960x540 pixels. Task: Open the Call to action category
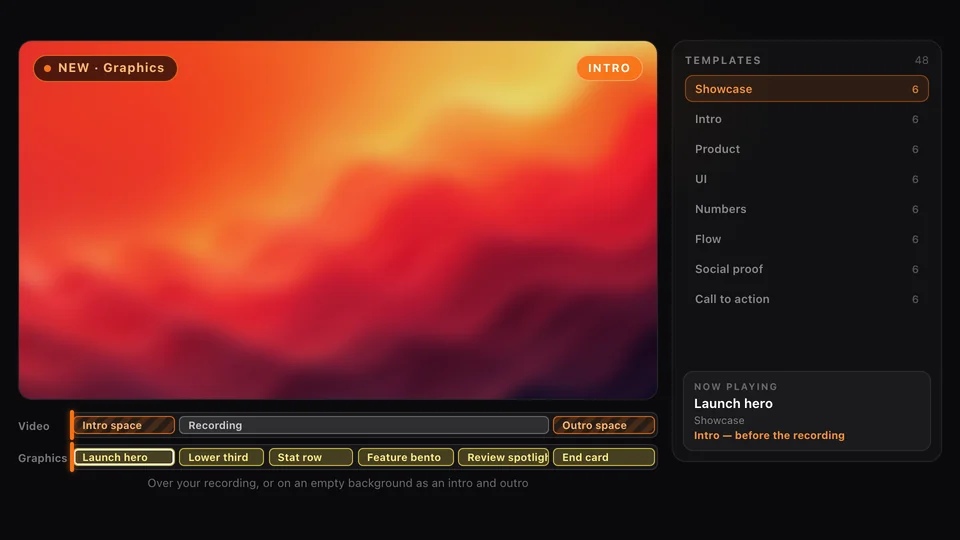[x=806, y=299]
